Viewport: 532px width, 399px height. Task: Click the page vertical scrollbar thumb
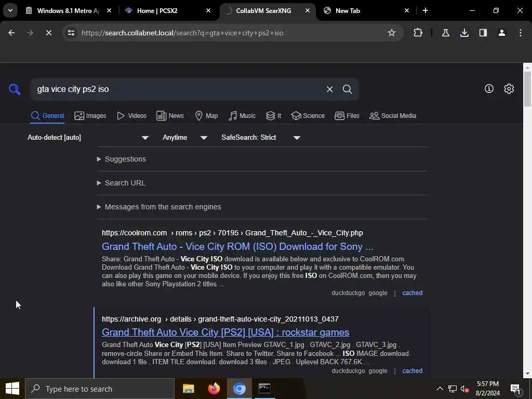pyautogui.click(x=527, y=89)
